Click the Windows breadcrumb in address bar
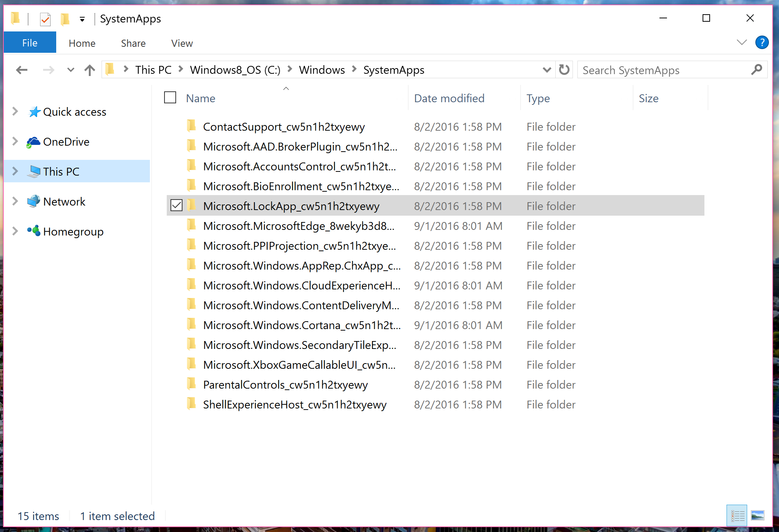The height and width of the screenshot is (532, 779). point(321,70)
